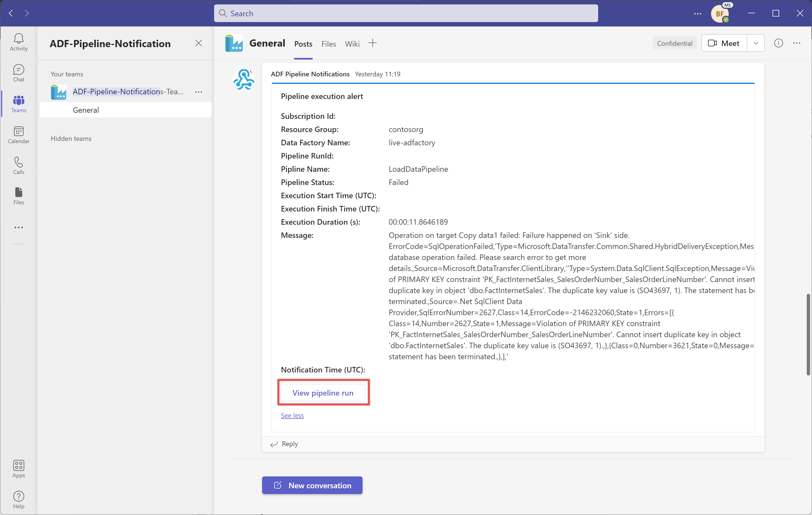
Task: Open more options for ADF-Pipeline-Notifications team
Action: coord(199,92)
